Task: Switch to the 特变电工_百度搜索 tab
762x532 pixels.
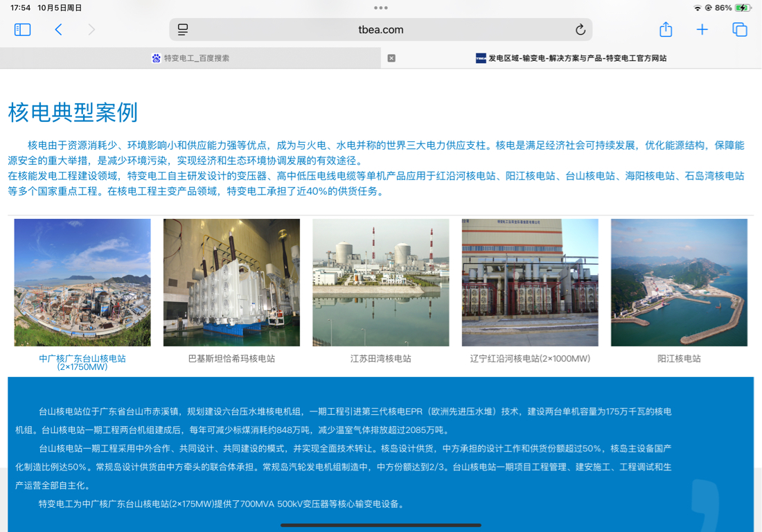Action: click(190, 57)
